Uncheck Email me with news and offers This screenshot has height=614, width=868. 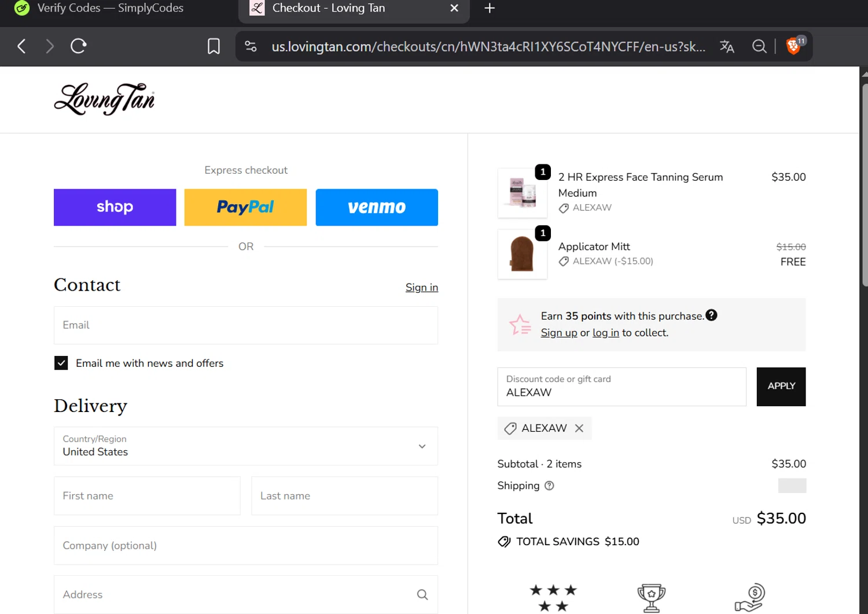pyautogui.click(x=61, y=363)
